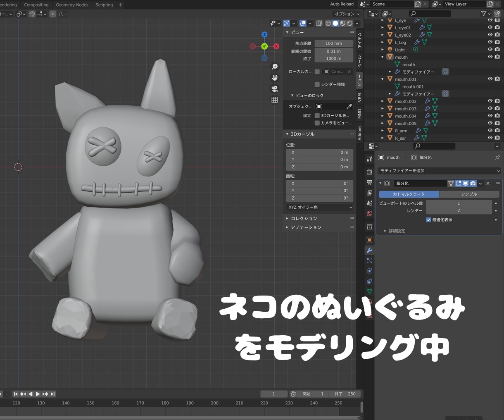Toggle X-ray icon in viewport header
Screen dimensions: 504x420
tap(319, 23)
